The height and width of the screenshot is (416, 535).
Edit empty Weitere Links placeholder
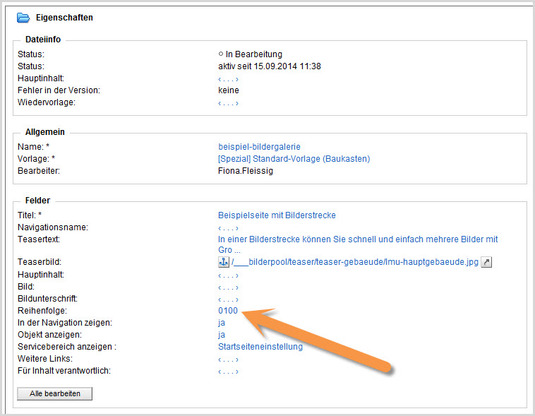(228, 360)
